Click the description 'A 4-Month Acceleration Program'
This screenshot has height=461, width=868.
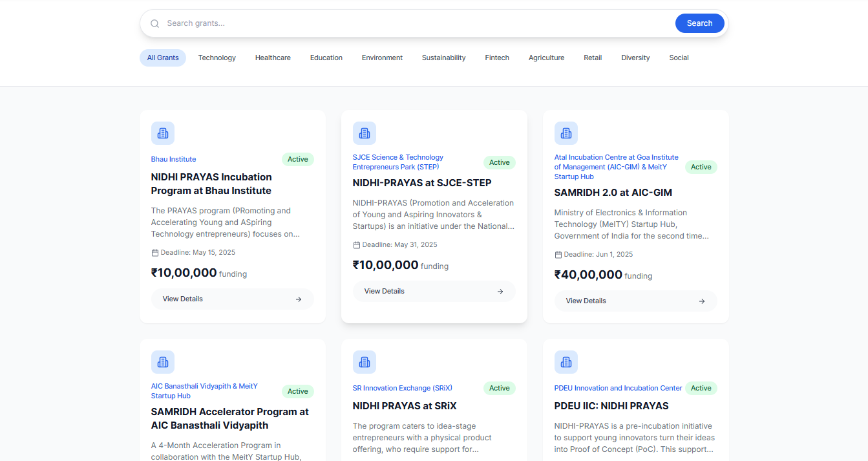[x=226, y=451]
